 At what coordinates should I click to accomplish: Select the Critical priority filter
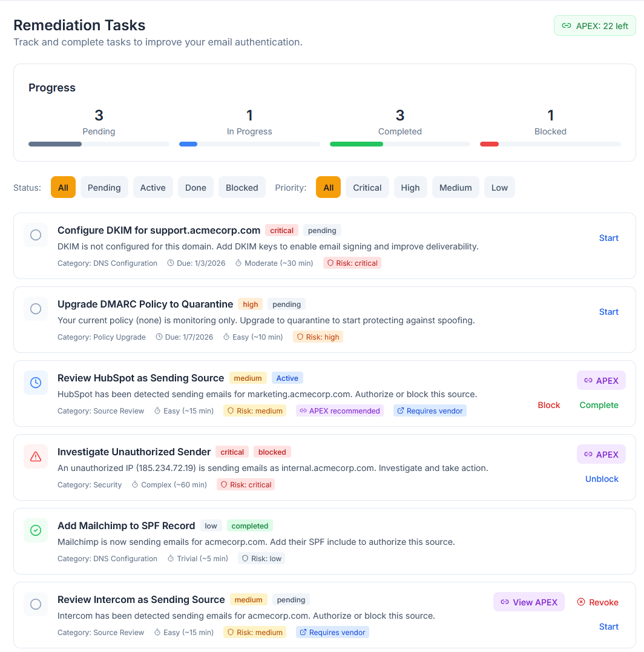(x=367, y=188)
